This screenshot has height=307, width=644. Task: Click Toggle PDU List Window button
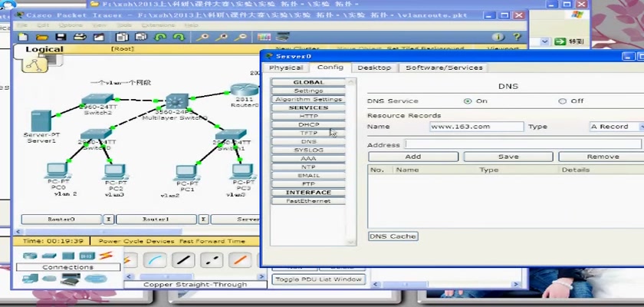[x=319, y=279]
